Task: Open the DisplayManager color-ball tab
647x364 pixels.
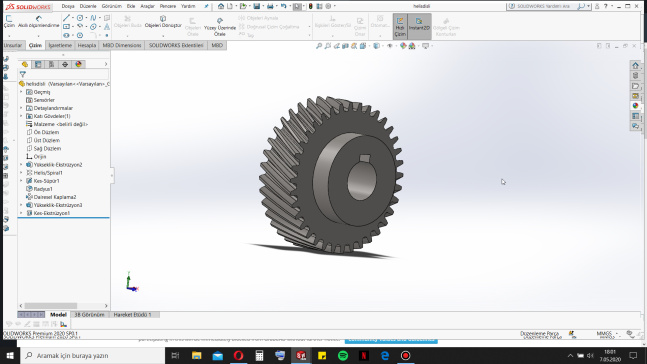Action: click(78, 64)
